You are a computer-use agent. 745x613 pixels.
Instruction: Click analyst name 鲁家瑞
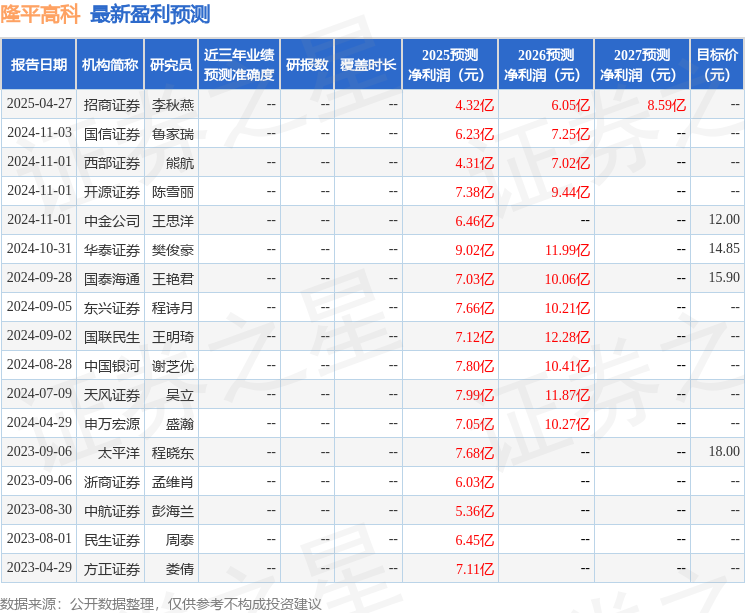pyautogui.click(x=173, y=134)
